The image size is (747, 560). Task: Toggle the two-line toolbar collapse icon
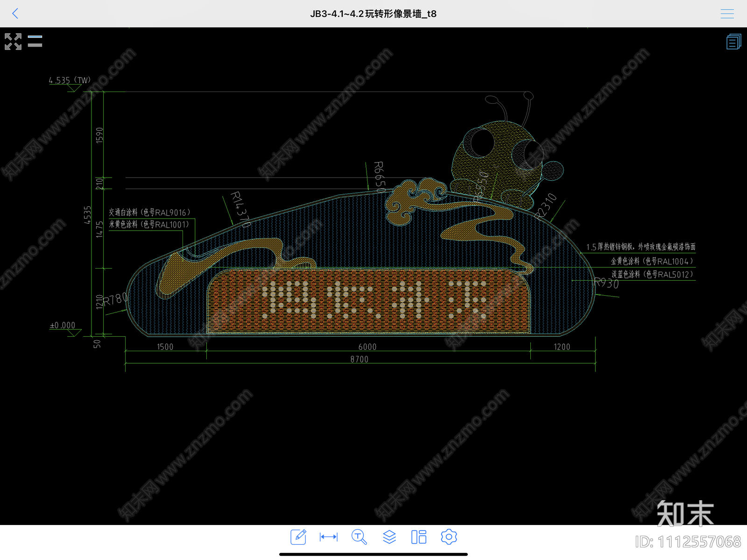[x=35, y=41]
